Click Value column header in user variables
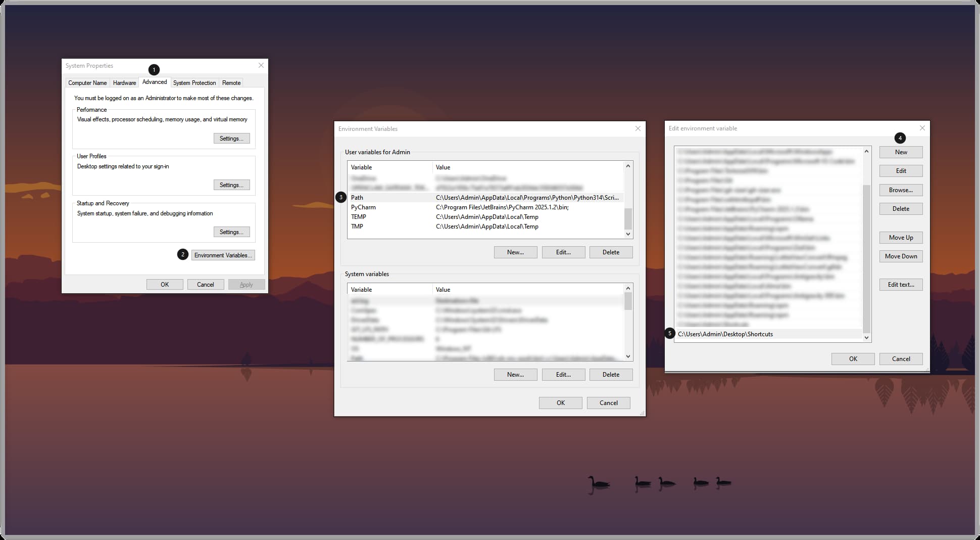The width and height of the screenshot is (980, 540). coord(528,167)
